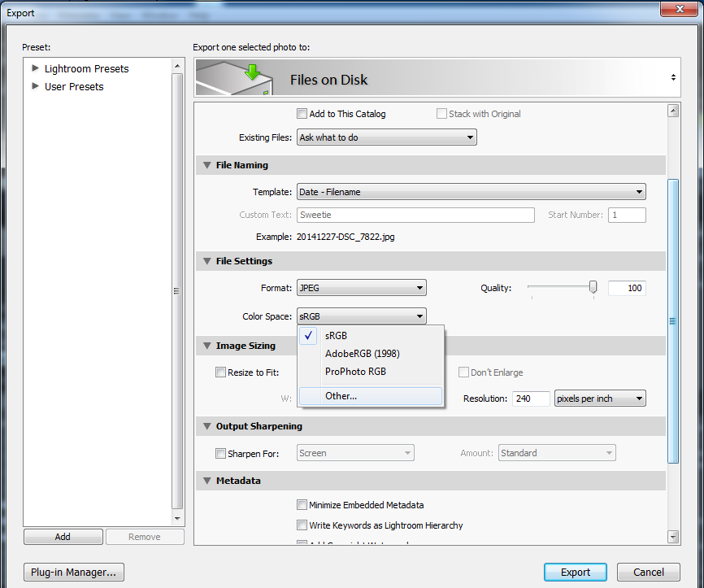Viewport: 704px width, 588px height.
Task: Click the Quality value field showing 100
Action: pyautogui.click(x=627, y=288)
